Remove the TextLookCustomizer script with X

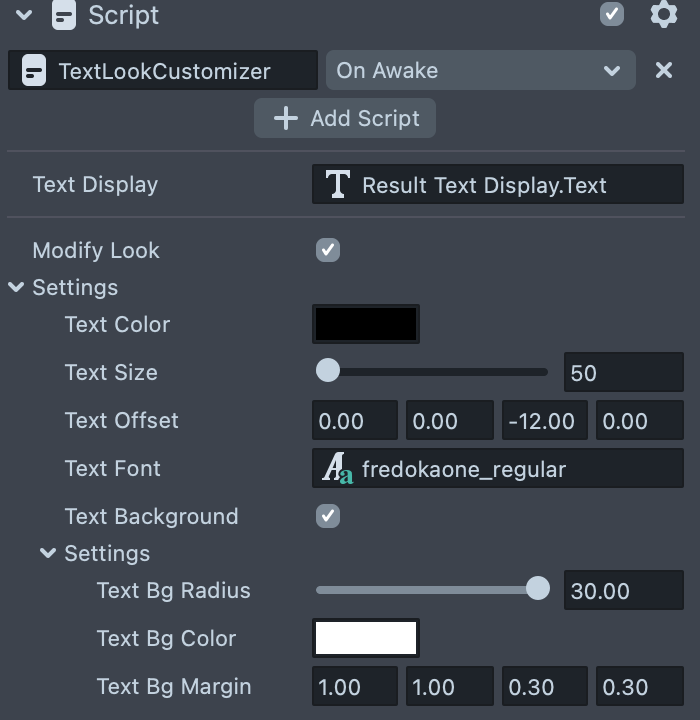pos(663,71)
